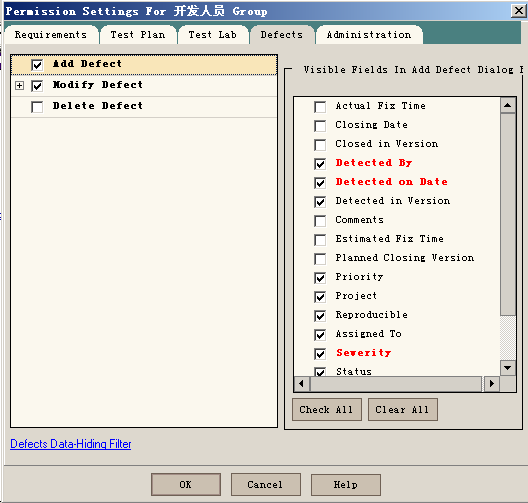The height and width of the screenshot is (503, 528).
Task: Uncheck the Project field checkbox
Action: tap(320, 297)
